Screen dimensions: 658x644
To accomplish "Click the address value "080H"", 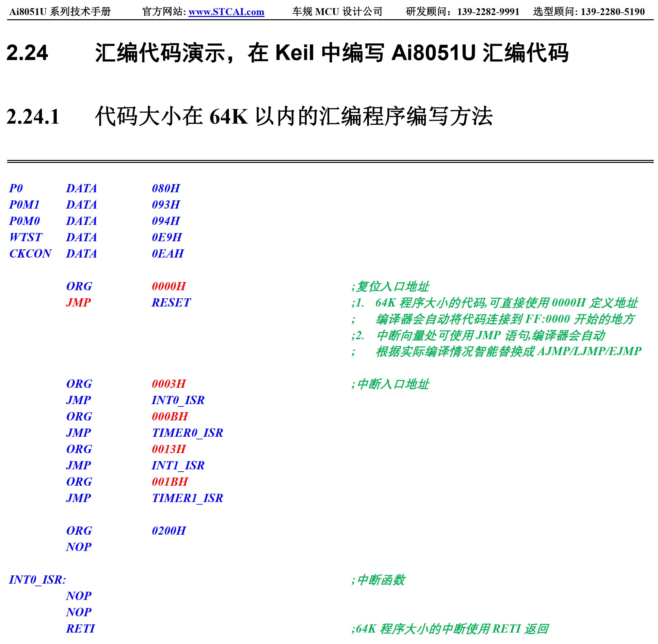I will tap(166, 188).
